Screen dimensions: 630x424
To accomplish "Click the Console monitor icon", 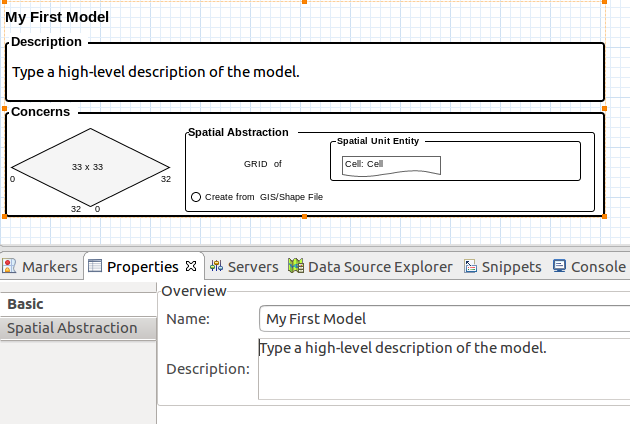I will tap(559, 266).
